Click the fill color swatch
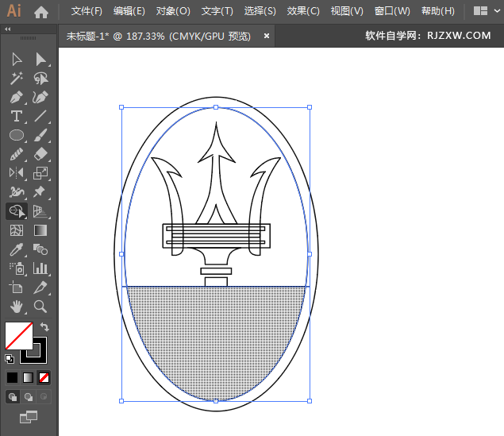This screenshot has height=436, width=504. point(19,336)
